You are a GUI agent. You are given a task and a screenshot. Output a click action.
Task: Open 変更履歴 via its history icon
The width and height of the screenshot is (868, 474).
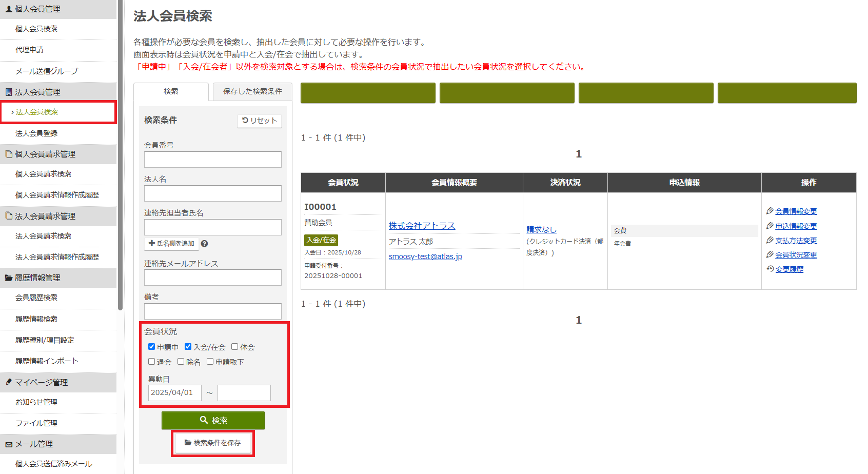tap(771, 269)
